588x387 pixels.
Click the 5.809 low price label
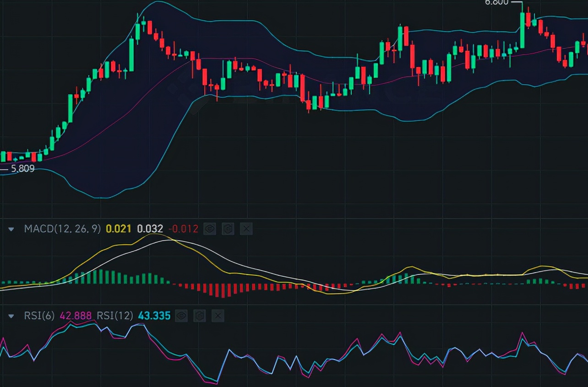(22, 169)
